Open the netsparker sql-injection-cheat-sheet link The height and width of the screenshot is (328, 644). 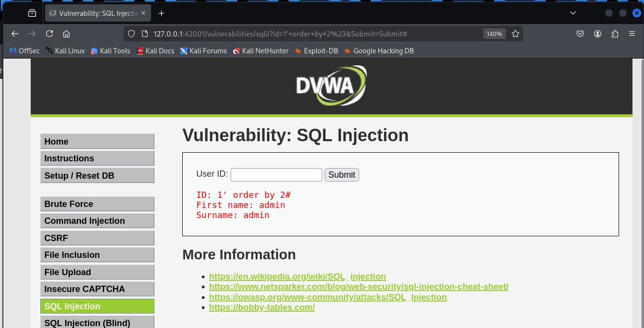click(x=359, y=287)
